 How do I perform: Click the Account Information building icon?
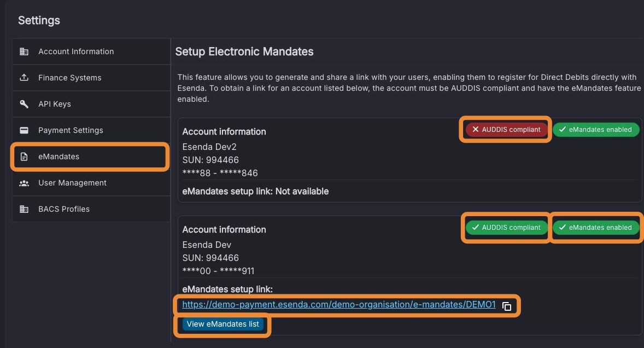pyautogui.click(x=24, y=51)
